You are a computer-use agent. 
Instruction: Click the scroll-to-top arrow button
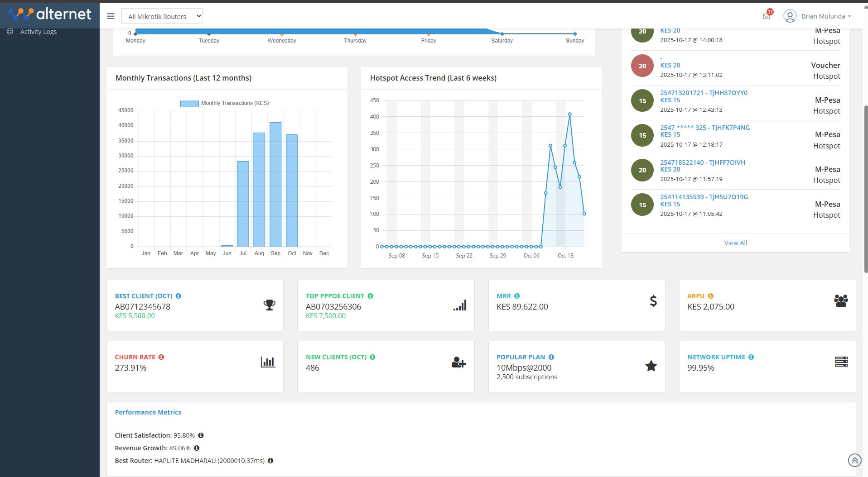[x=854, y=460]
